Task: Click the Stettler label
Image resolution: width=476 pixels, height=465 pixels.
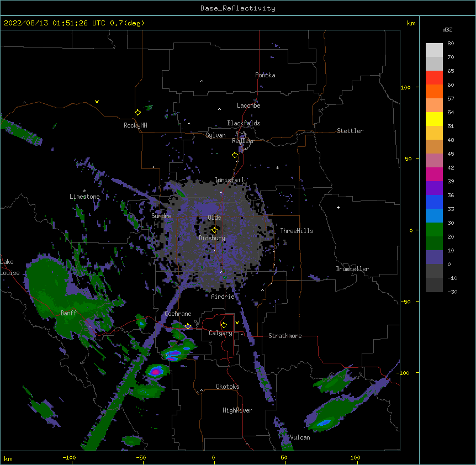Action: coord(350,131)
